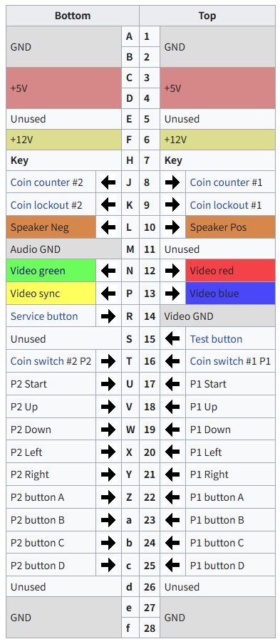The height and width of the screenshot is (644, 280).
Task: Click the arrow beside Video sync cell
Action: pyautogui.click(x=108, y=294)
